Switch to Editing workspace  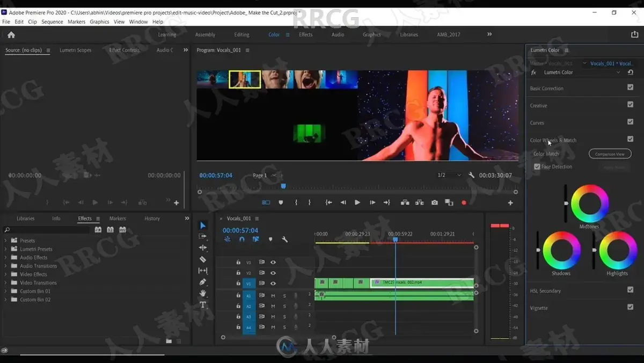(241, 35)
